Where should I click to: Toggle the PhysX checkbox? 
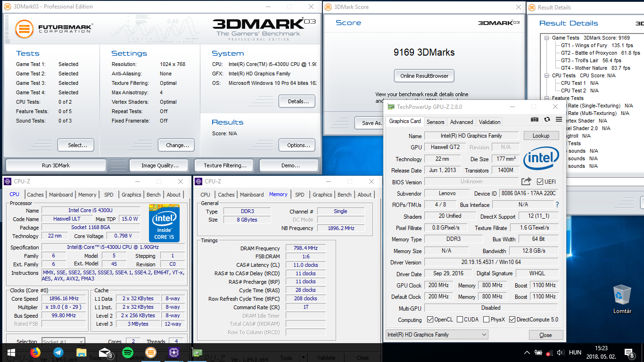coord(486,320)
